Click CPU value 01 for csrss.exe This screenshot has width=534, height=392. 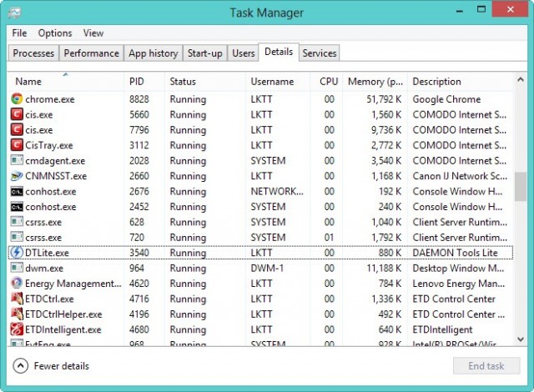[329, 238]
